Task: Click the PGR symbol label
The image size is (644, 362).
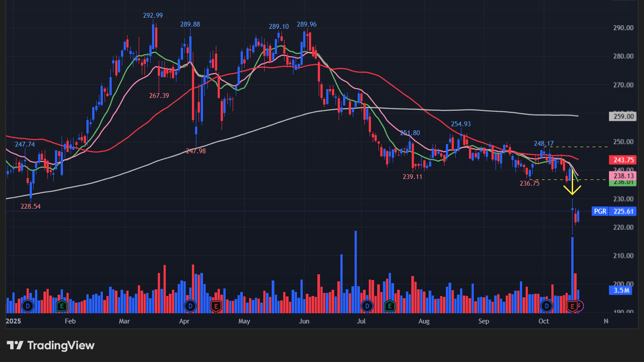Action: click(600, 211)
